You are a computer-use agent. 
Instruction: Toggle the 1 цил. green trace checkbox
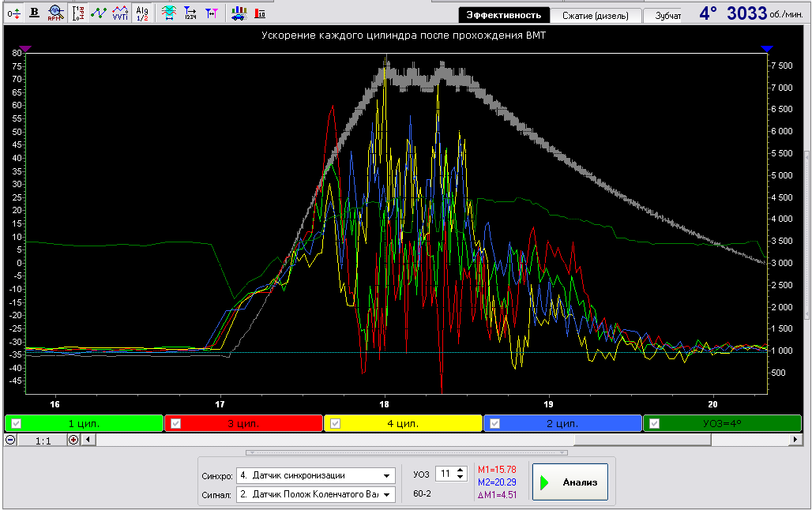(16, 423)
